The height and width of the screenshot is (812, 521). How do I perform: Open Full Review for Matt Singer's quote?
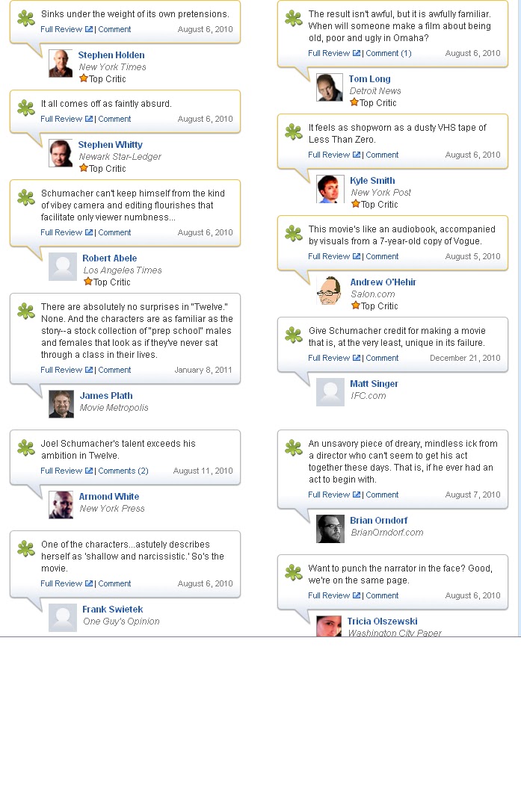coord(329,359)
